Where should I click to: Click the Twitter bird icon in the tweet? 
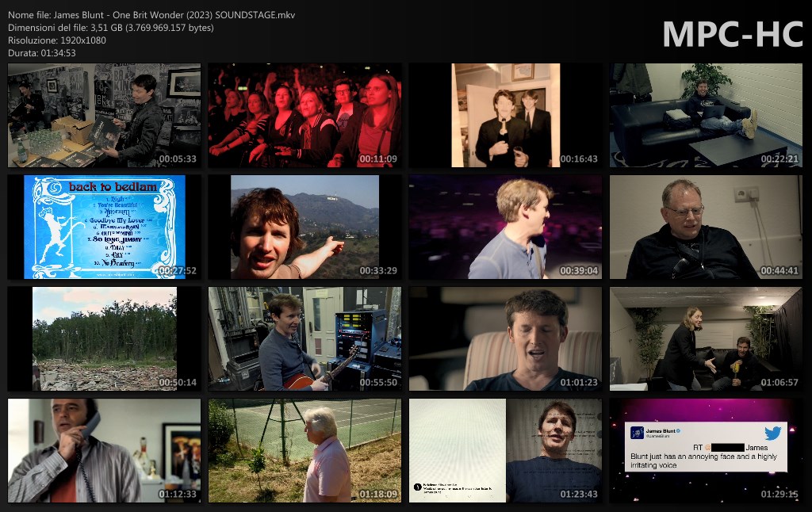point(773,433)
